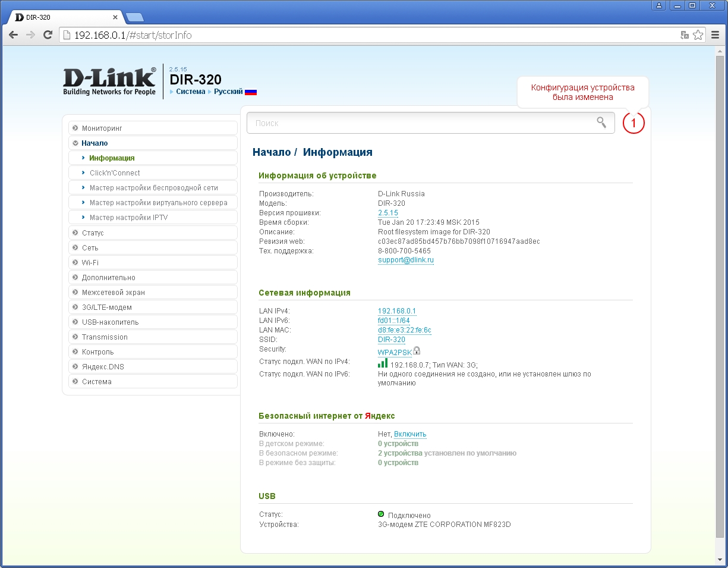
Task: Click the search magnifier icon
Action: (x=601, y=123)
